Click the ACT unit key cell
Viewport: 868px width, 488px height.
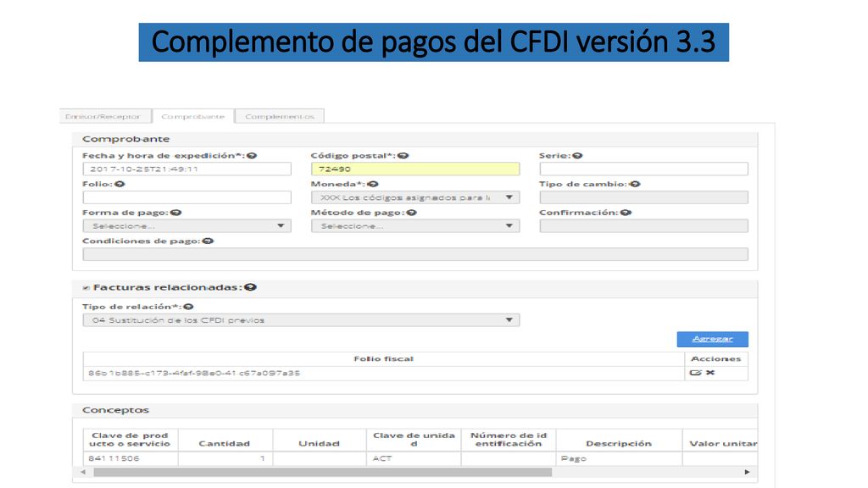(414, 458)
